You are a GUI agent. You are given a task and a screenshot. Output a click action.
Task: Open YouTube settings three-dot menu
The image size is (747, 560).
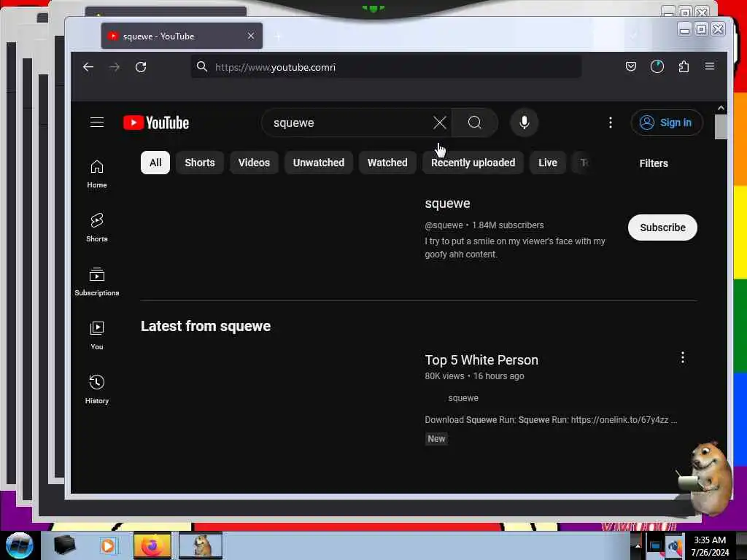611,122
